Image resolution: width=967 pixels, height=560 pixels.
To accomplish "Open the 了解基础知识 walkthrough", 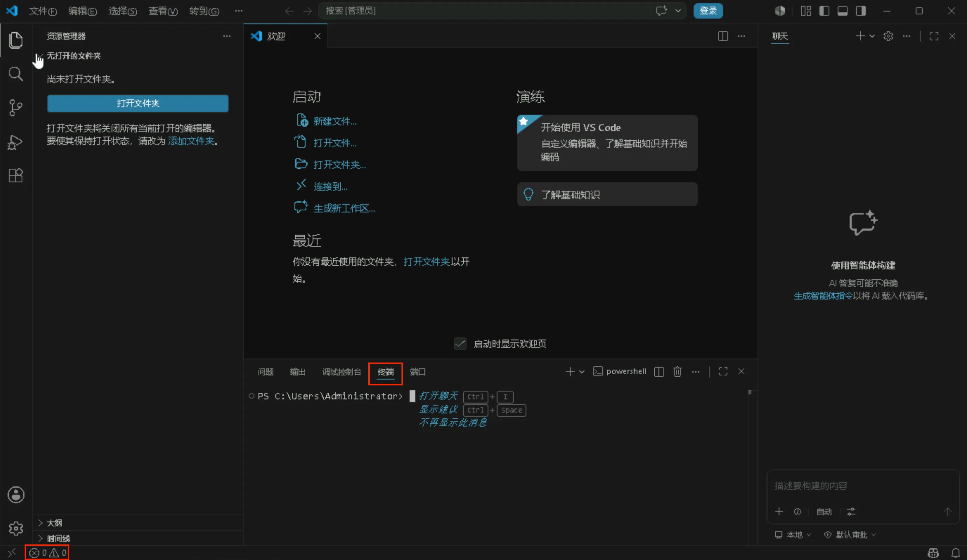I will 607,195.
